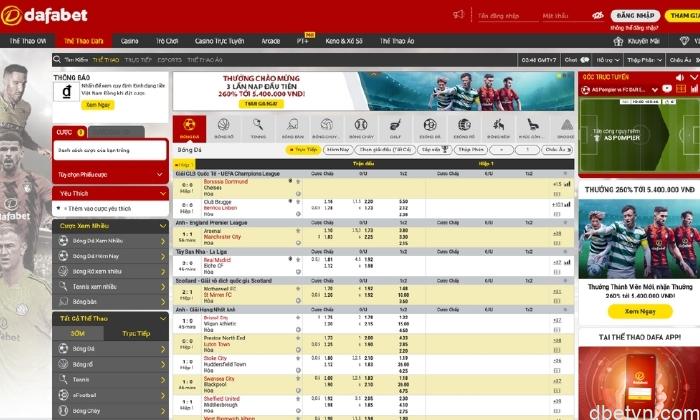Click the Manchester City team name

(x=222, y=237)
